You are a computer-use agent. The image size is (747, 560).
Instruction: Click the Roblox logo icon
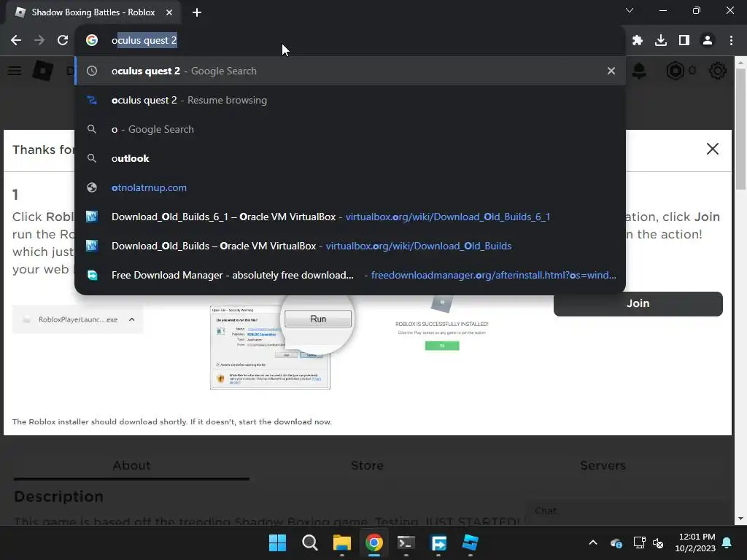[43, 71]
